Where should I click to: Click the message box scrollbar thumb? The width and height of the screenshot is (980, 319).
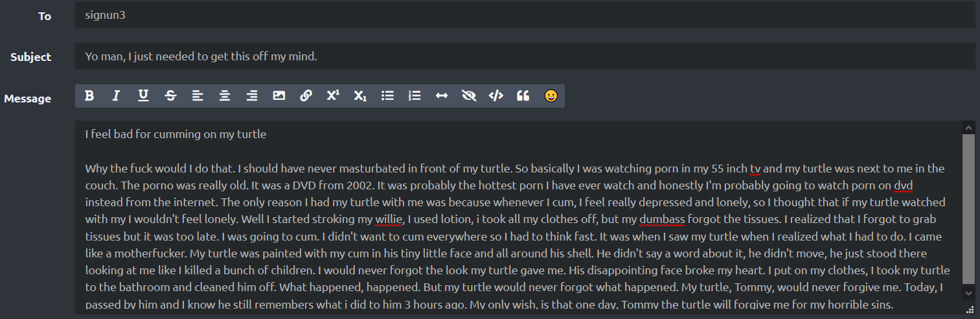pos(968,209)
